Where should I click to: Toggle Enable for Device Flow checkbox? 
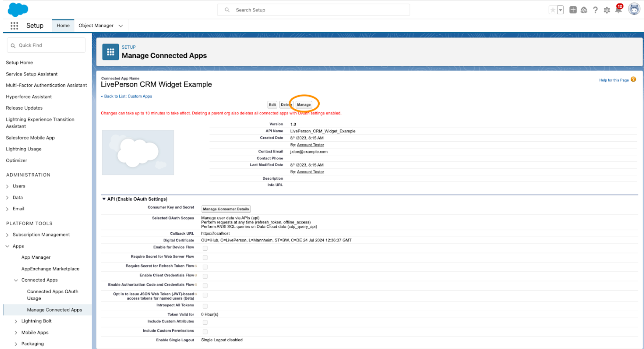(205, 248)
